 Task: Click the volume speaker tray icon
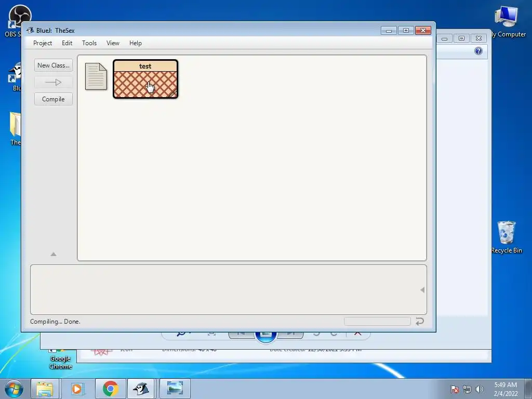click(x=480, y=389)
